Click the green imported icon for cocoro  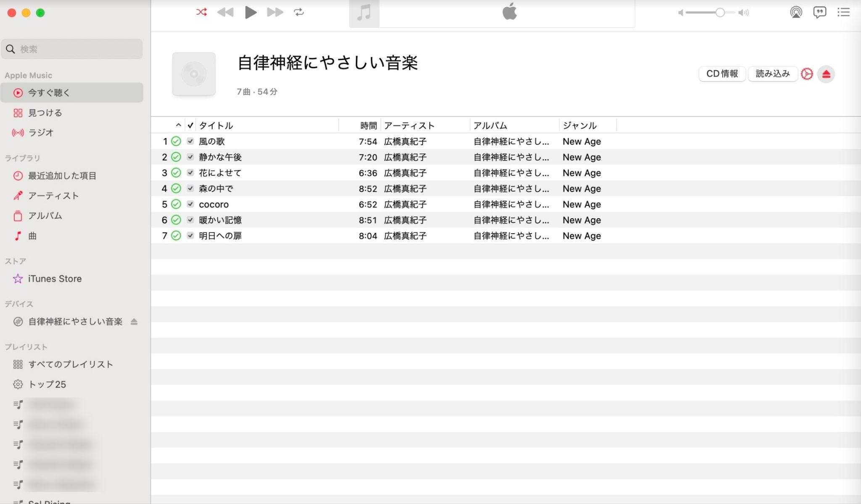pyautogui.click(x=176, y=204)
